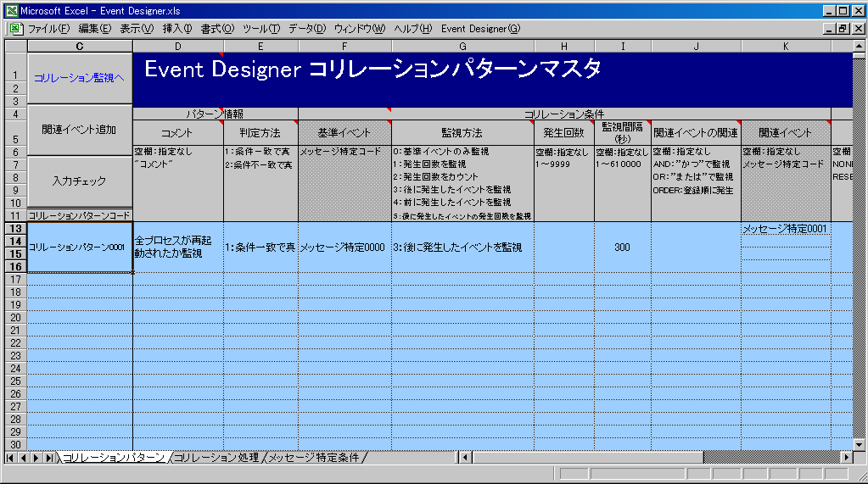Open the 書式(O) menu
The image size is (868, 484).
(x=217, y=29)
